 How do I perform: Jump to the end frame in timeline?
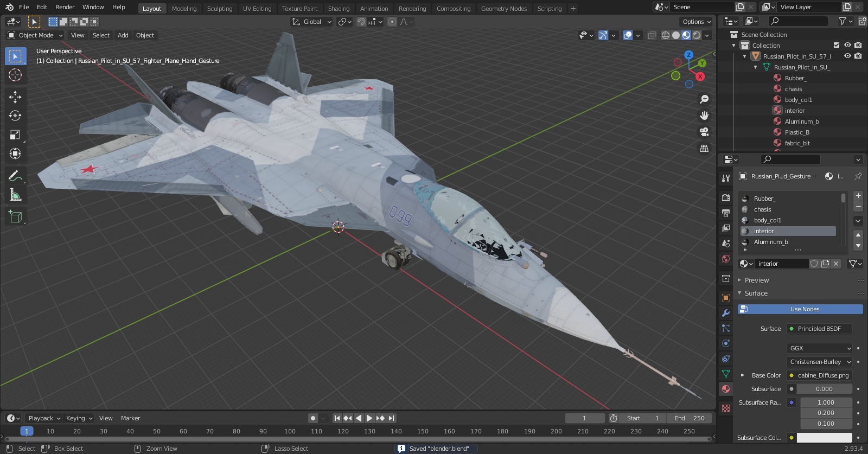391,418
